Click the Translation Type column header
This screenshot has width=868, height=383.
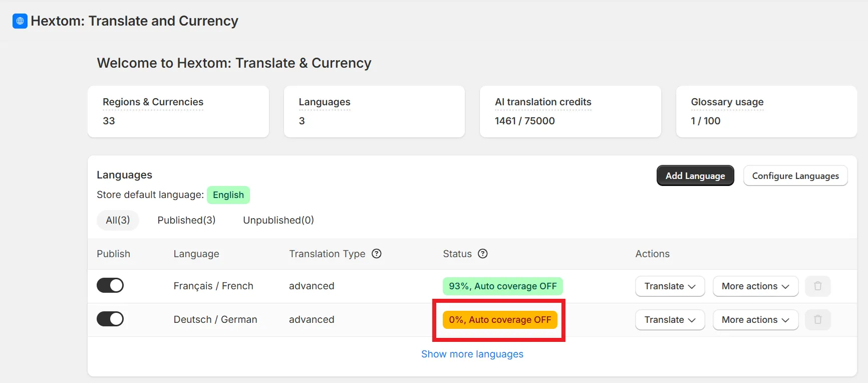point(327,254)
